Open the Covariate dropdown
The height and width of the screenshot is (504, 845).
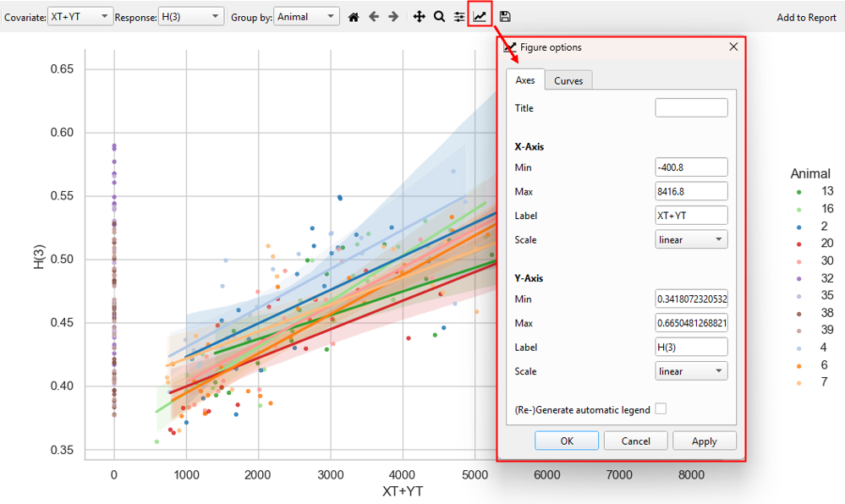[x=80, y=15]
